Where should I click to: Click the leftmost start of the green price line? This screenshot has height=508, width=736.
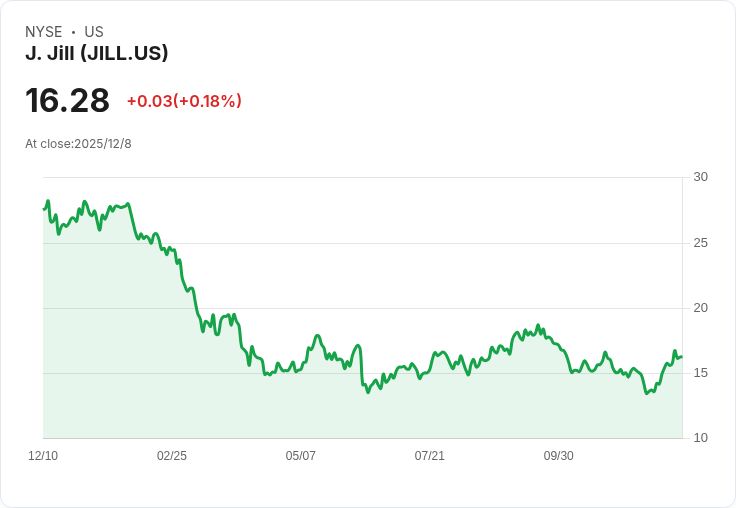pos(44,209)
